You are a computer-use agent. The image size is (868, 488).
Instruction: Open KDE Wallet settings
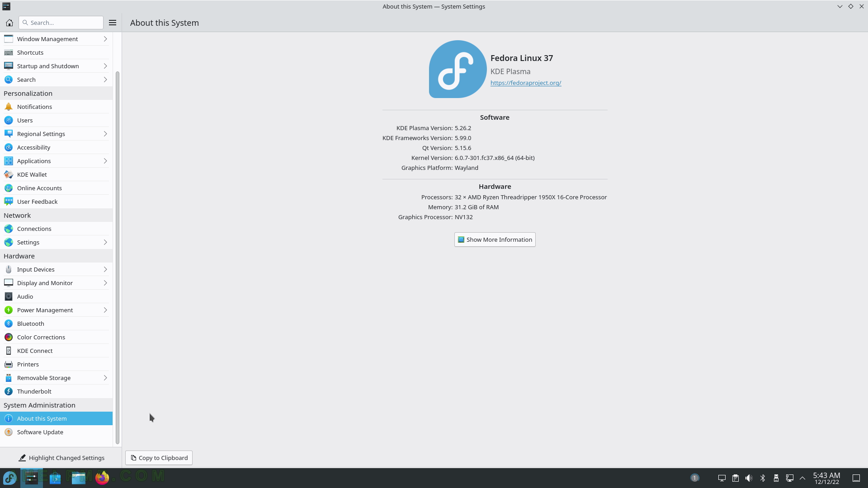(x=56, y=174)
